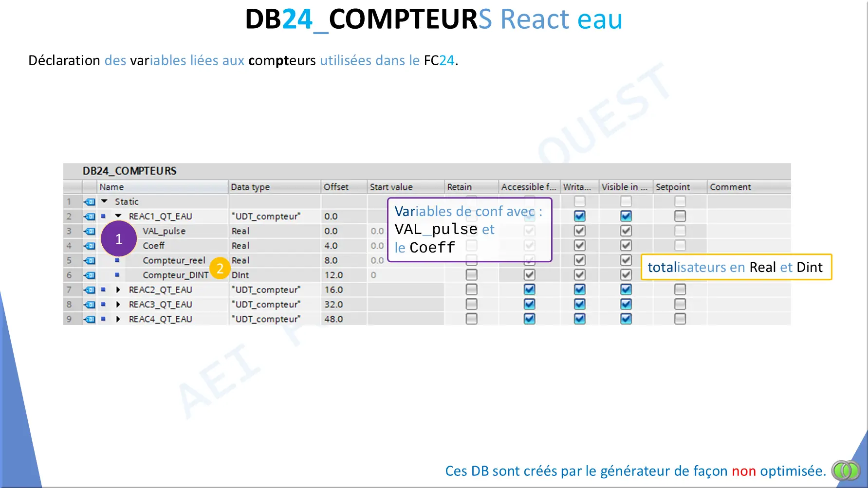Toggle Writable checkbox for REAC1_QT_EAU

(580, 216)
